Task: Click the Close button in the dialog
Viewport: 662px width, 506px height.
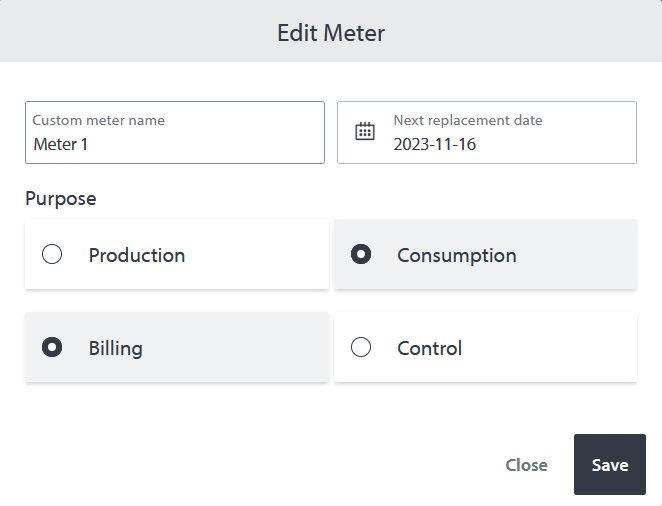Action: point(526,465)
